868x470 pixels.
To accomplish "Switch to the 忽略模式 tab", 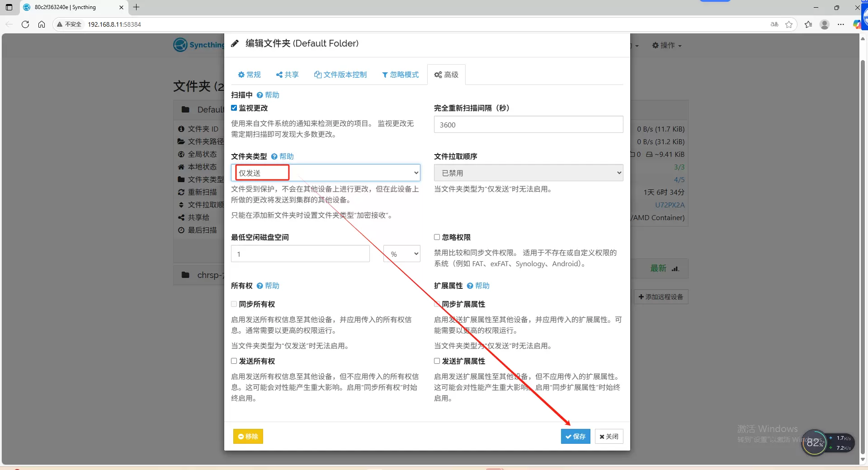I will coord(401,75).
